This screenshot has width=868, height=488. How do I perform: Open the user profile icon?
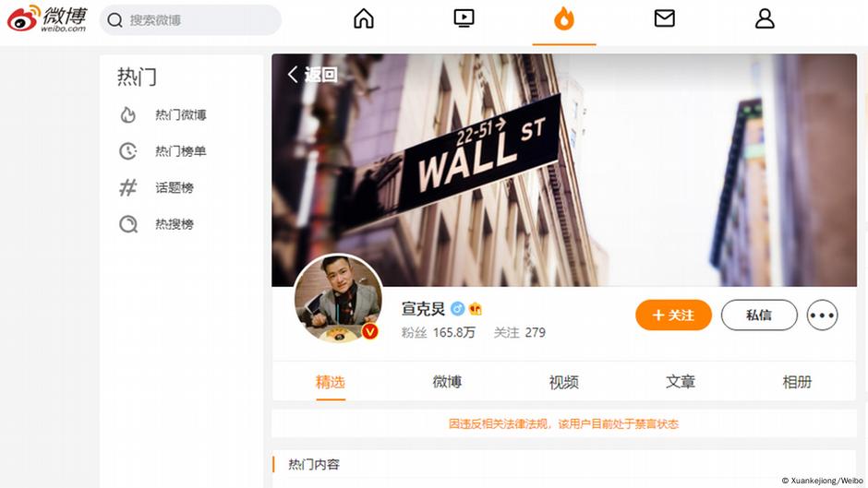point(765,18)
